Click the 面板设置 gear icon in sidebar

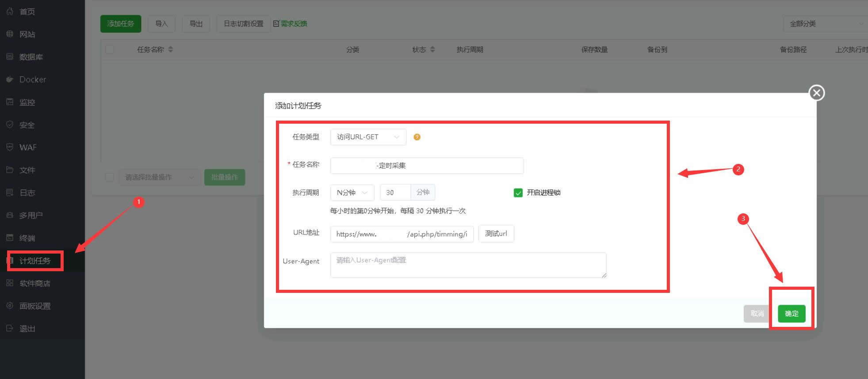[10, 306]
